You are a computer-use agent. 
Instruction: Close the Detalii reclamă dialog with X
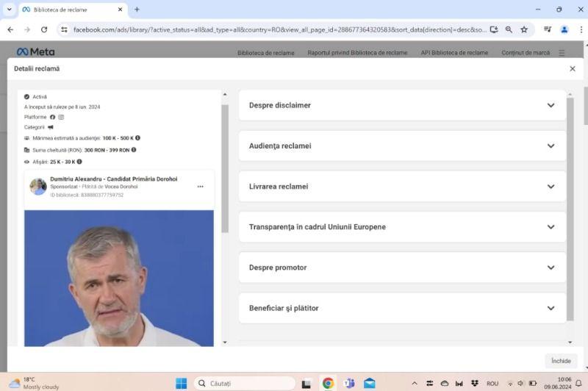573,68
